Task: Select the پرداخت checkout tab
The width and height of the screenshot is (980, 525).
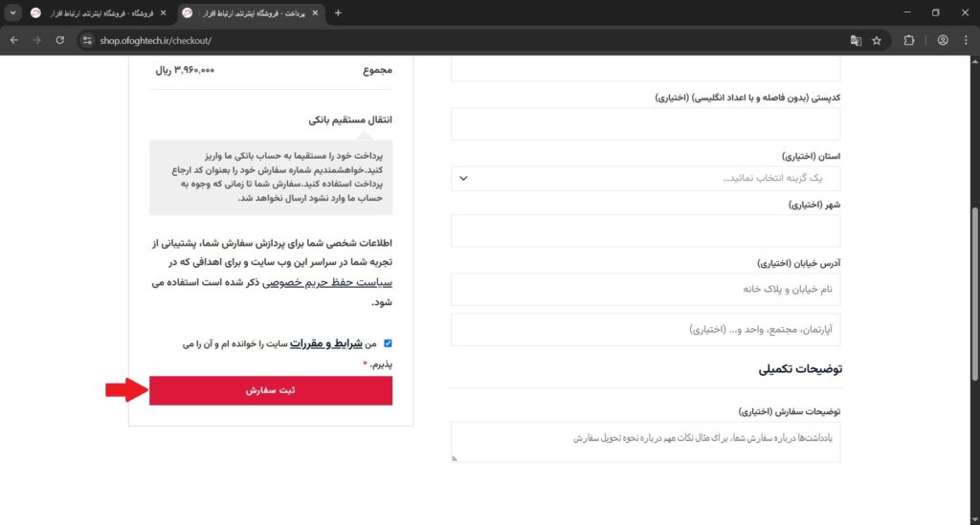Action: point(251,13)
